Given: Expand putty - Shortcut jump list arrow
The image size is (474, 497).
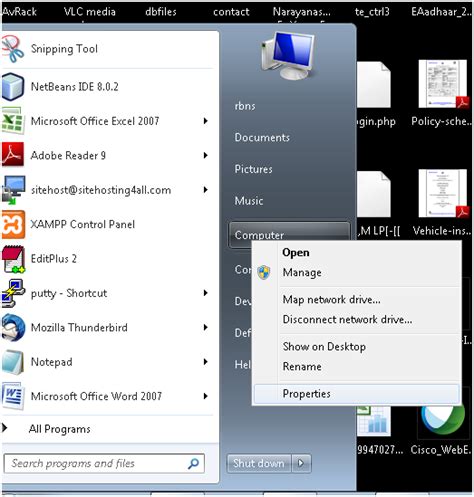Looking at the screenshot, I should click(206, 293).
